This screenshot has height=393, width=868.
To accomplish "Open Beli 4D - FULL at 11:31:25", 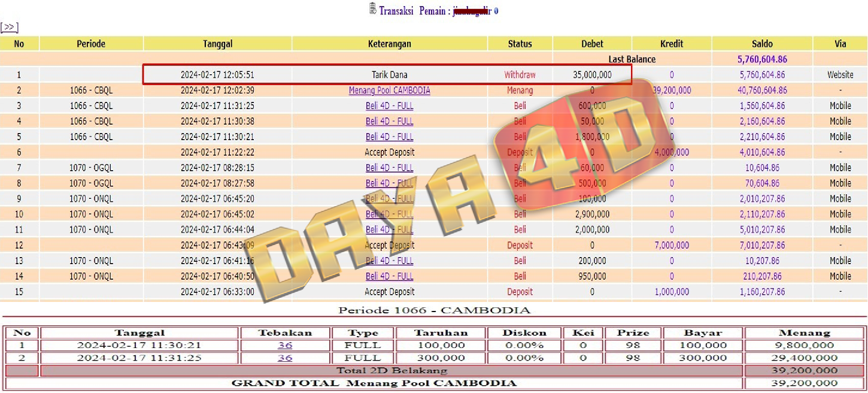I will pos(389,106).
